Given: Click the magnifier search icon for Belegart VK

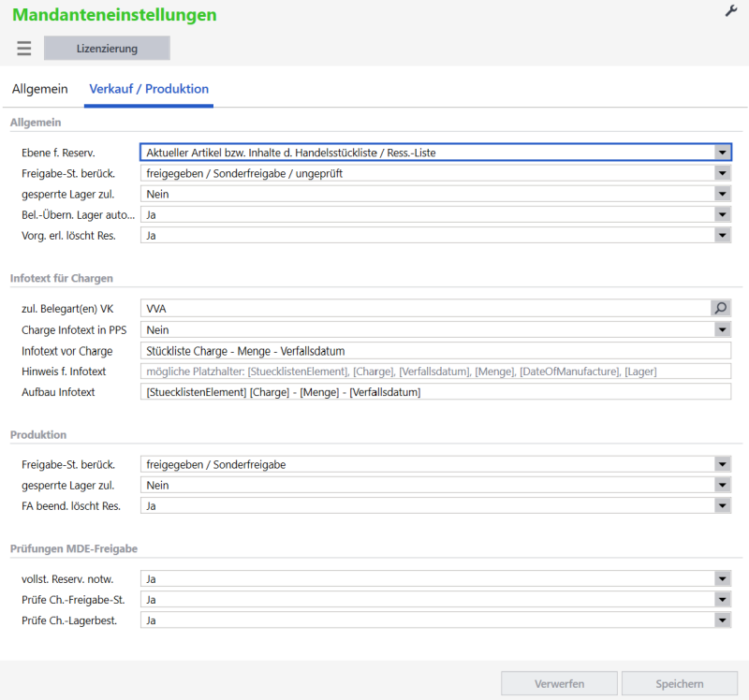Looking at the screenshot, I should pos(721,307).
